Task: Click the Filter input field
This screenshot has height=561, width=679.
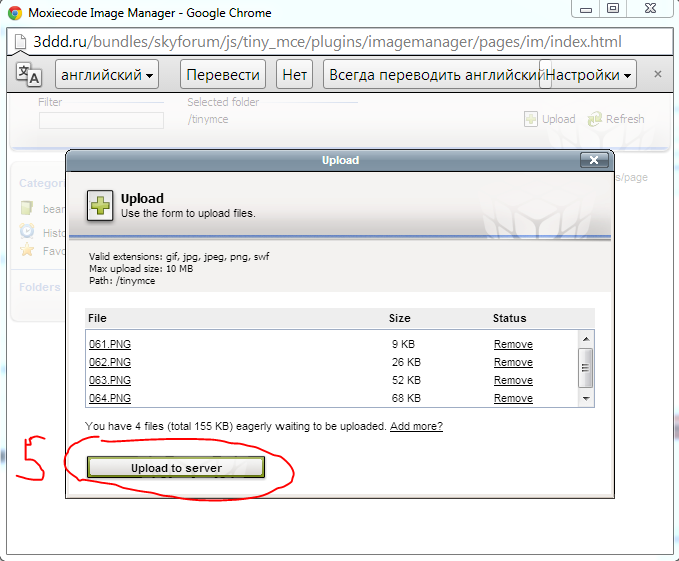Action: 101,120
